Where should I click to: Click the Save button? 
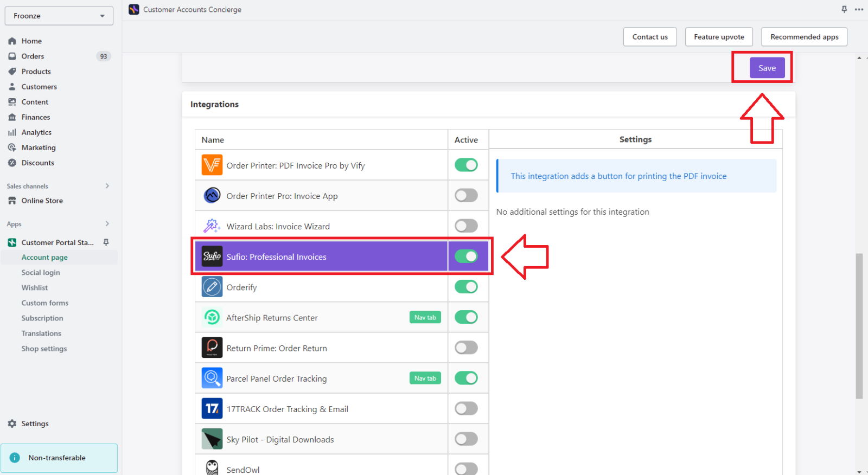pyautogui.click(x=767, y=68)
